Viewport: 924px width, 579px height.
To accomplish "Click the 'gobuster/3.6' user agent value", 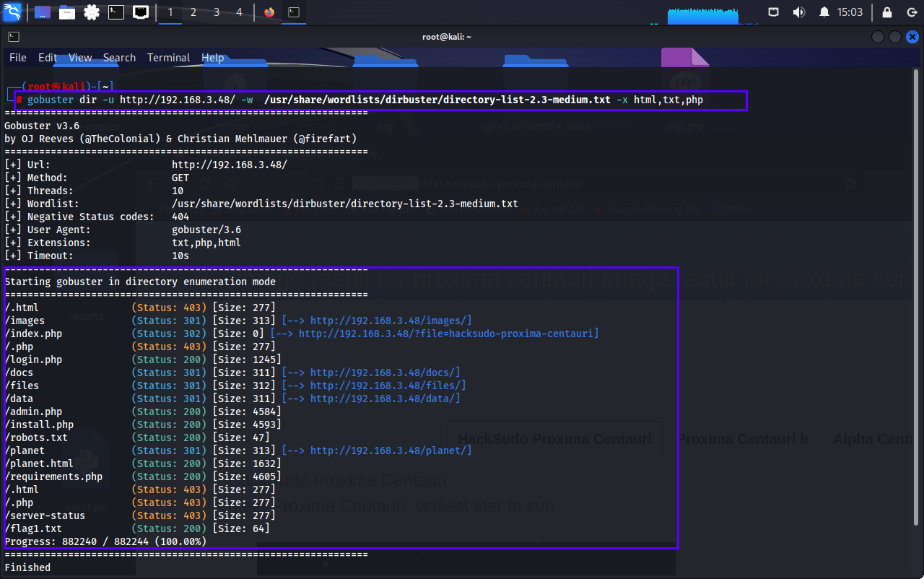I will click(x=206, y=230).
